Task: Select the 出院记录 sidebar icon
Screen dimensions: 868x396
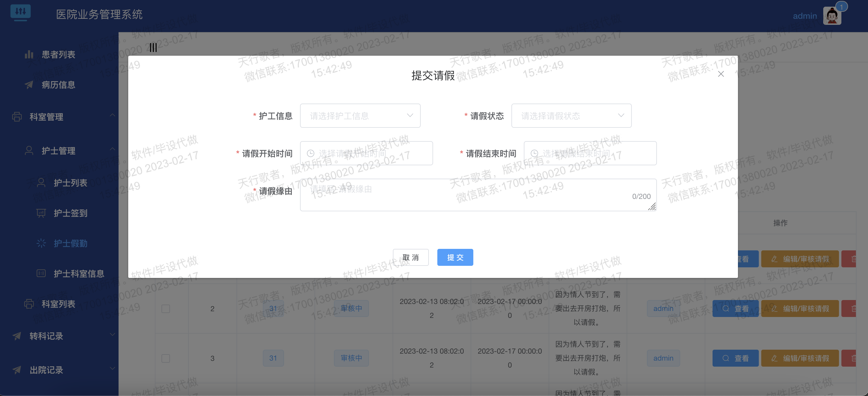Action: [17, 370]
